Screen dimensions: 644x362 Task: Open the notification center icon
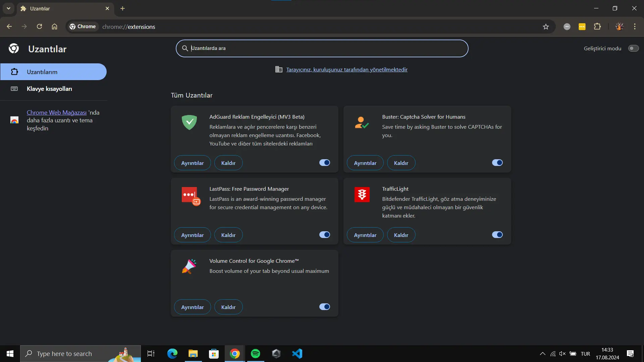[x=630, y=354]
